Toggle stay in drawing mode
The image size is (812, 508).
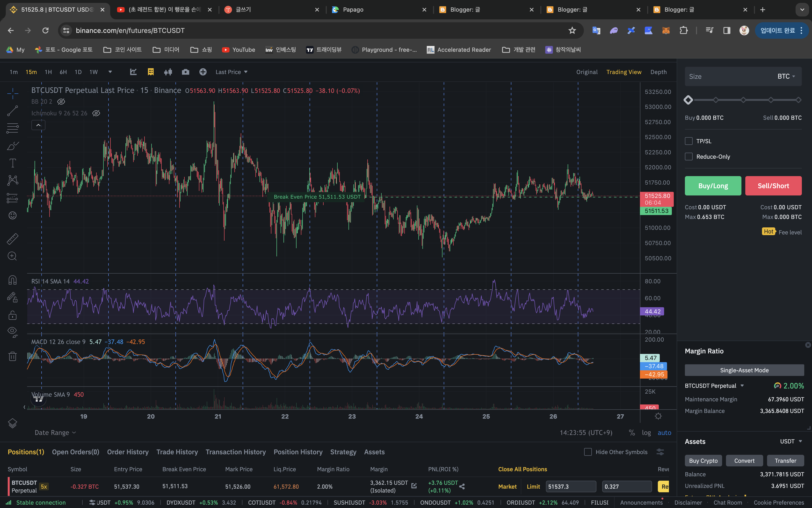[13, 297]
